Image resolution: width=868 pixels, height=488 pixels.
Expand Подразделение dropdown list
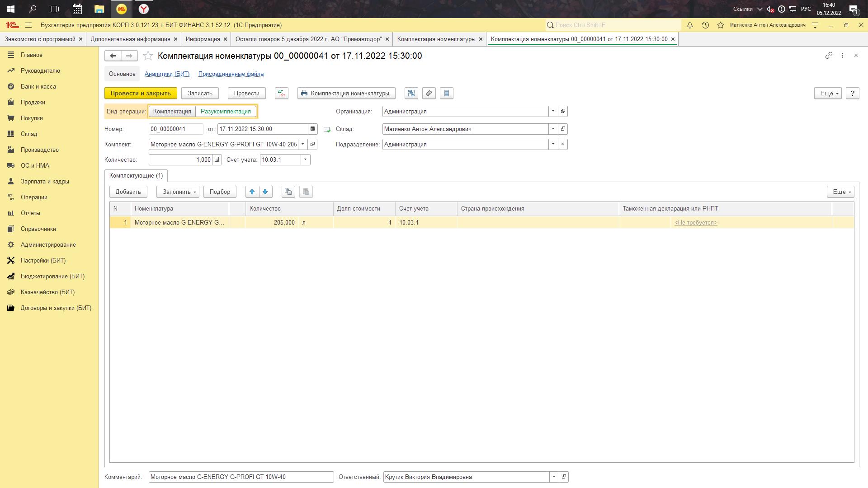tap(553, 144)
